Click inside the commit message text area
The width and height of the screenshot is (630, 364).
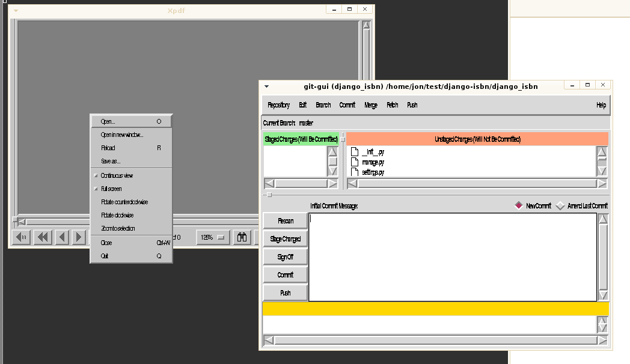click(452, 256)
